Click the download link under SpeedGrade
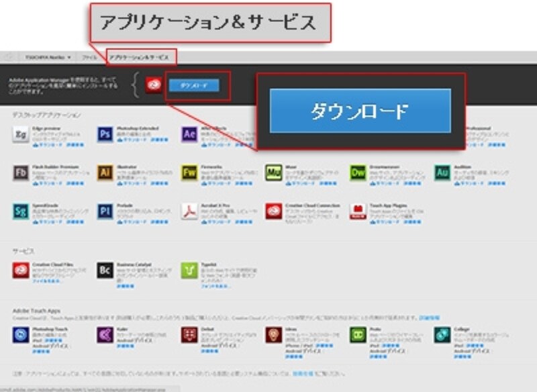537x392 pixels. point(48,222)
